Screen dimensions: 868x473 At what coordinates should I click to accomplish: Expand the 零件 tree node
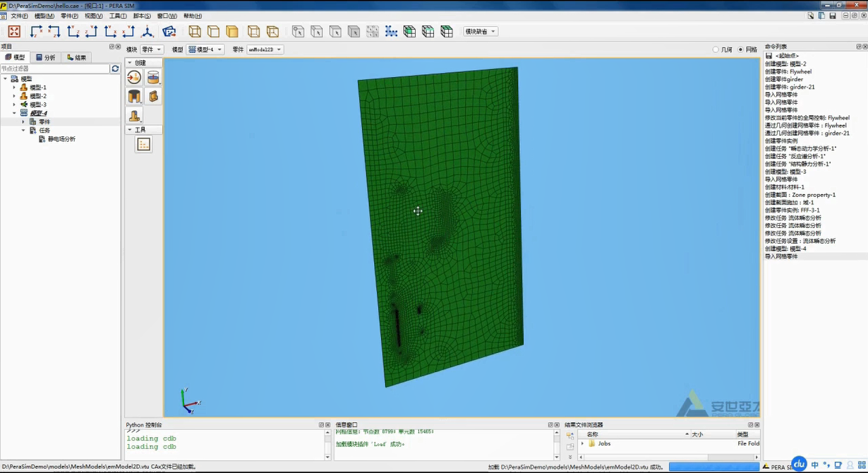[23, 121]
